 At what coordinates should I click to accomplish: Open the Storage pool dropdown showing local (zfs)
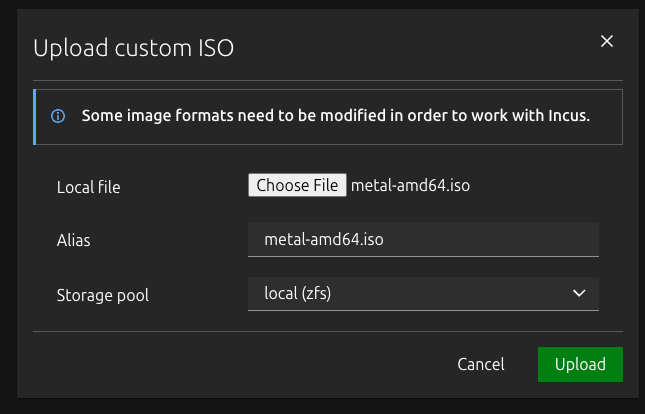click(x=423, y=293)
